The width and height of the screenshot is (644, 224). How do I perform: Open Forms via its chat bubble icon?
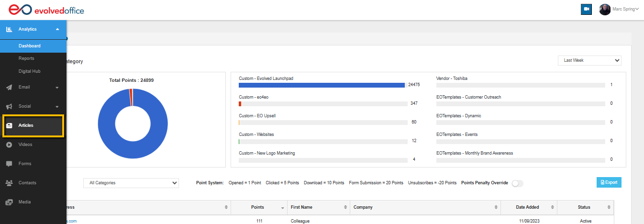tap(9, 164)
